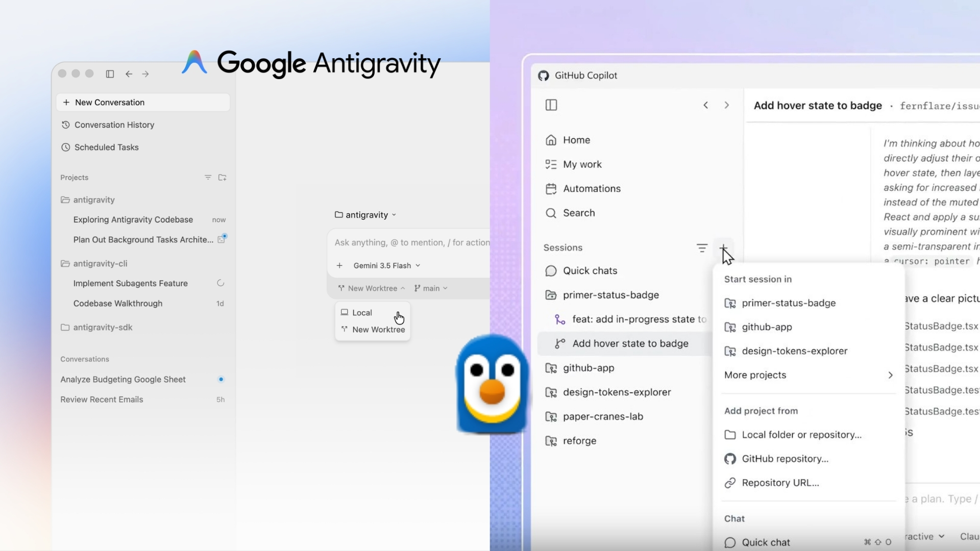Open the antigravity project selector dropdown
This screenshot has height=551, width=980.
(365, 215)
